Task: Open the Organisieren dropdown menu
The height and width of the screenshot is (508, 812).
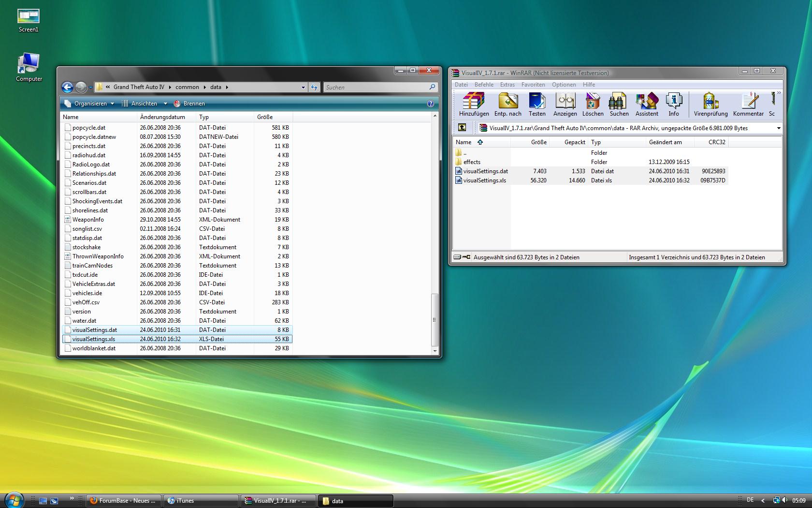Action: [90, 104]
